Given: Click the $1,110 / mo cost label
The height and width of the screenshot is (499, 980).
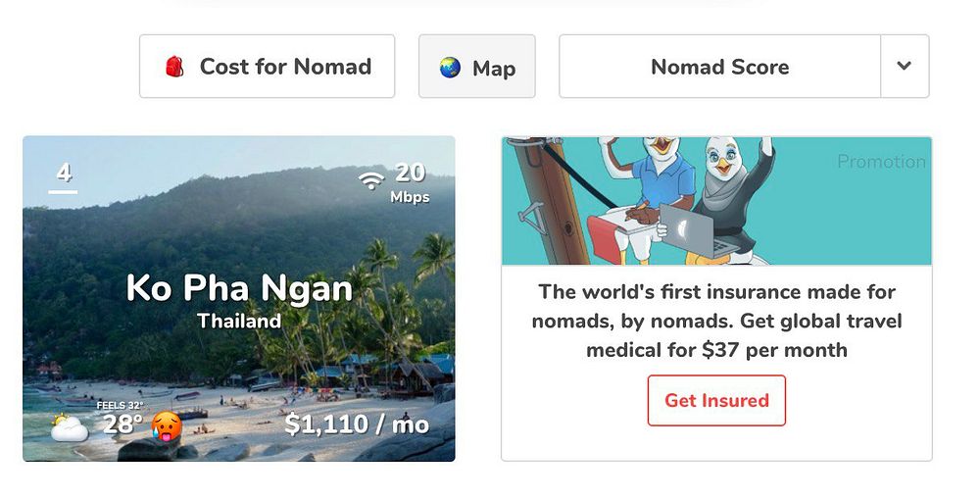Looking at the screenshot, I should [357, 424].
